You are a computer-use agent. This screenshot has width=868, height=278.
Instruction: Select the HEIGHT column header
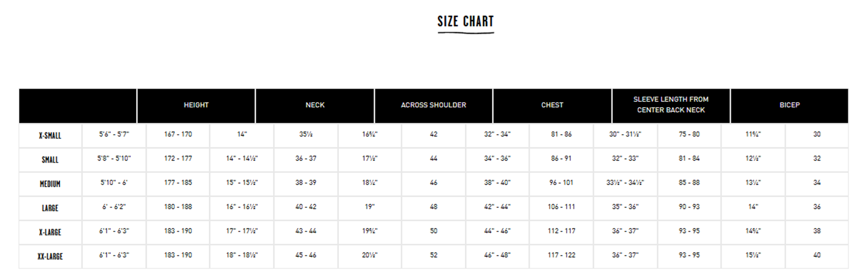tap(196, 105)
